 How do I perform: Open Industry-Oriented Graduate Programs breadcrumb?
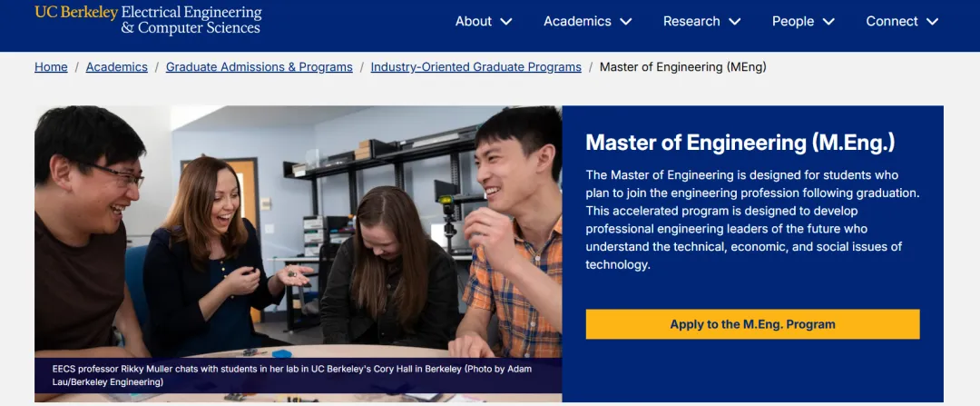[475, 67]
